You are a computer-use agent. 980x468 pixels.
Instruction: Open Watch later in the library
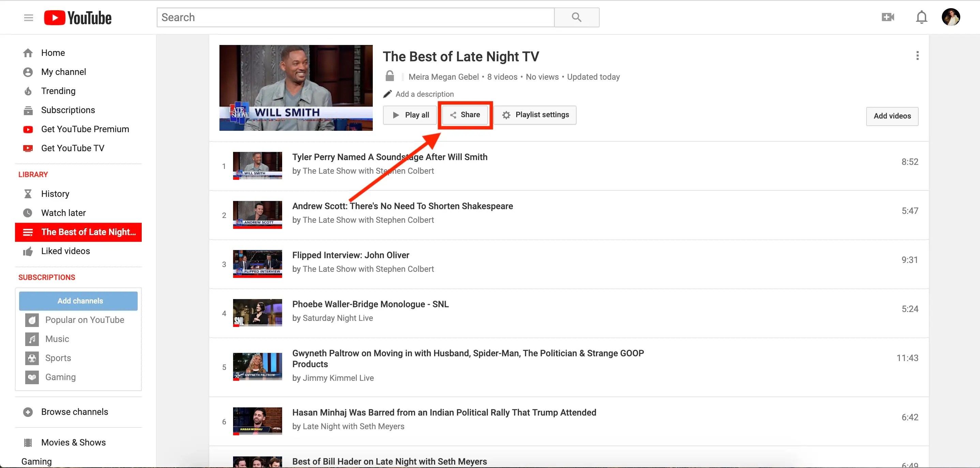(63, 213)
